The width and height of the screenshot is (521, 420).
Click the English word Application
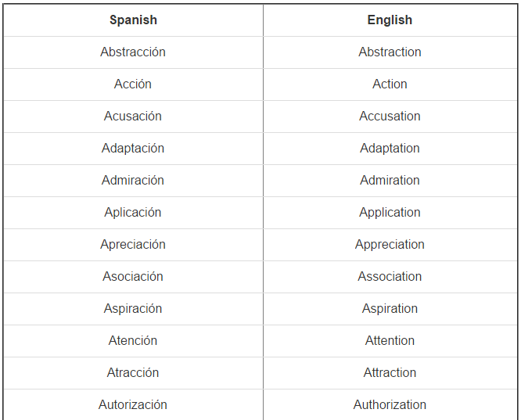click(390, 213)
